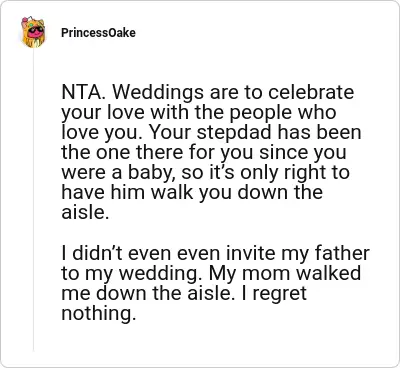
Task: Click the word "people" in the second line
Action: pos(261,114)
